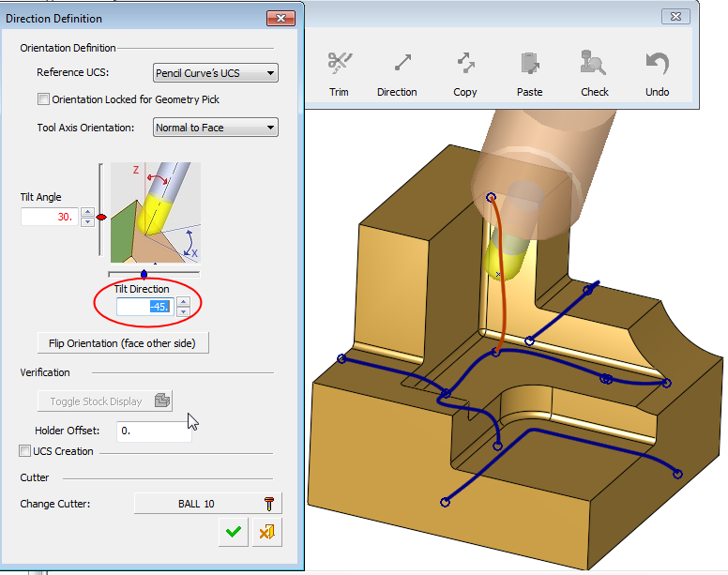Click the Paste toolbar icon
This screenshot has width=728, height=575.
click(x=529, y=64)
